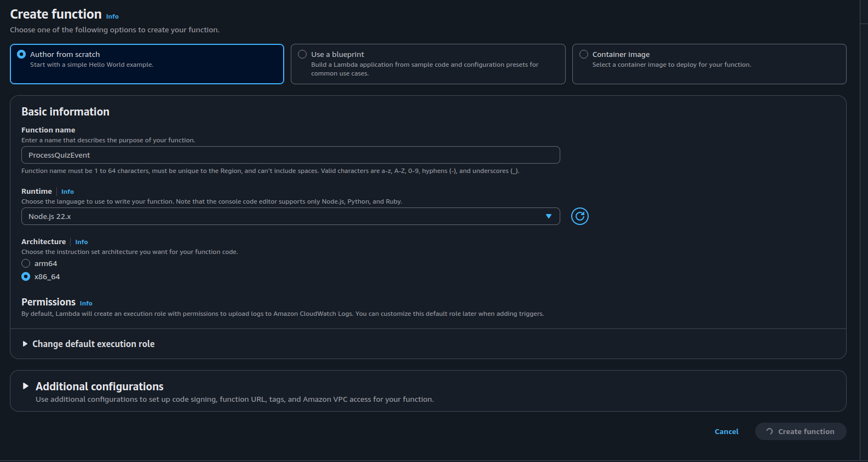
Task: Choose the Use a blueprint option
Action: [x=302, y=54]
